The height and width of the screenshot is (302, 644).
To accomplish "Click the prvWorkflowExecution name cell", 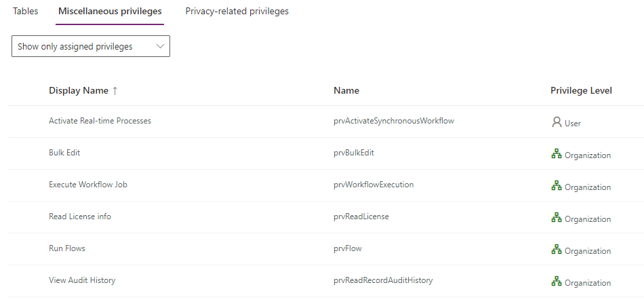I will [x=374, y=185].
